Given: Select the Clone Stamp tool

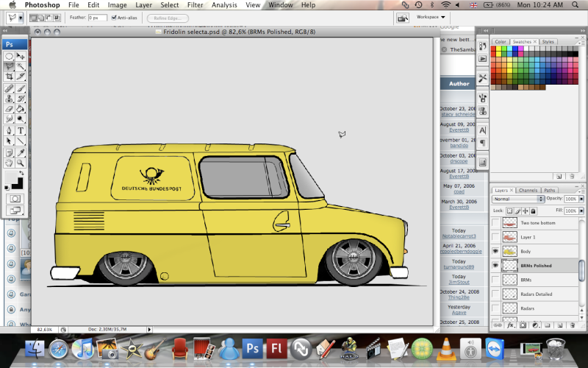Looking at the screenshot, I should tap(9, 99).
